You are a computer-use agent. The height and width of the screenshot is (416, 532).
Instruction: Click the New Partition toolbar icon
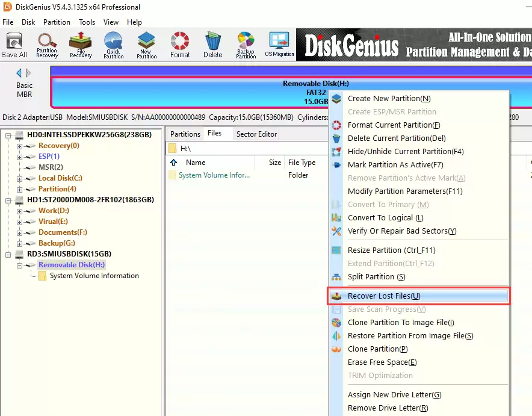point(146,45)
